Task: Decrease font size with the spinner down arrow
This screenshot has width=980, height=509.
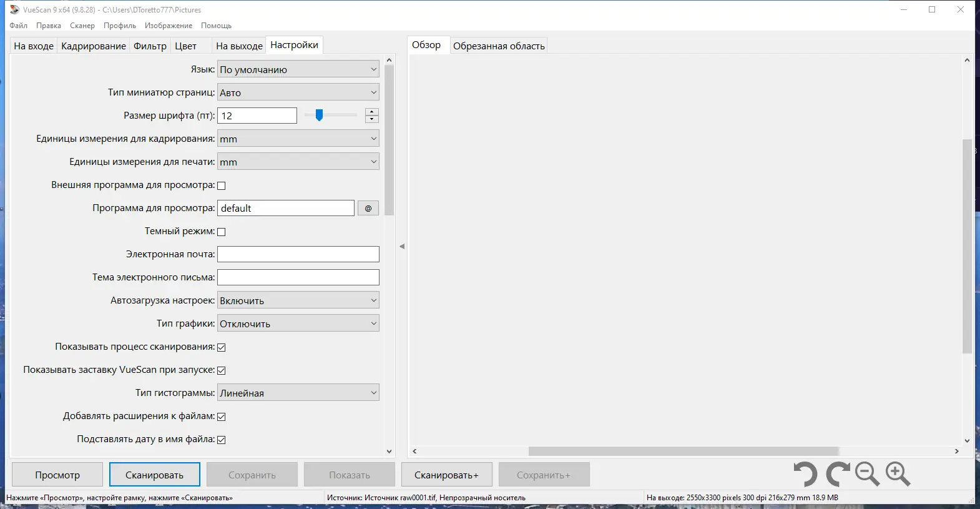Action: pos(372,119)
